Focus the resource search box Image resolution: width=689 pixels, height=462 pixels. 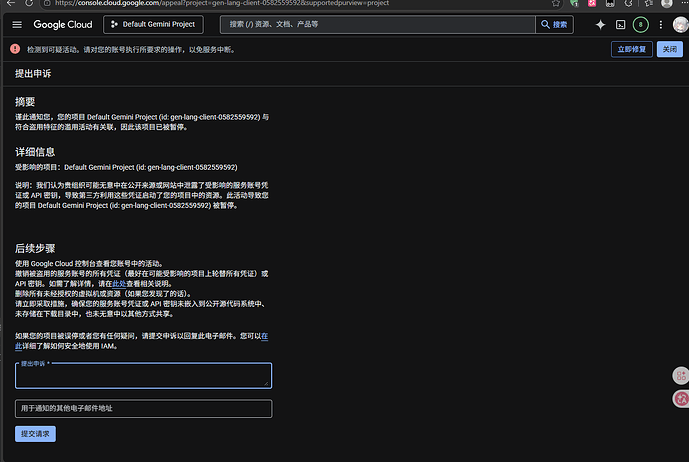tap(378, 25)
